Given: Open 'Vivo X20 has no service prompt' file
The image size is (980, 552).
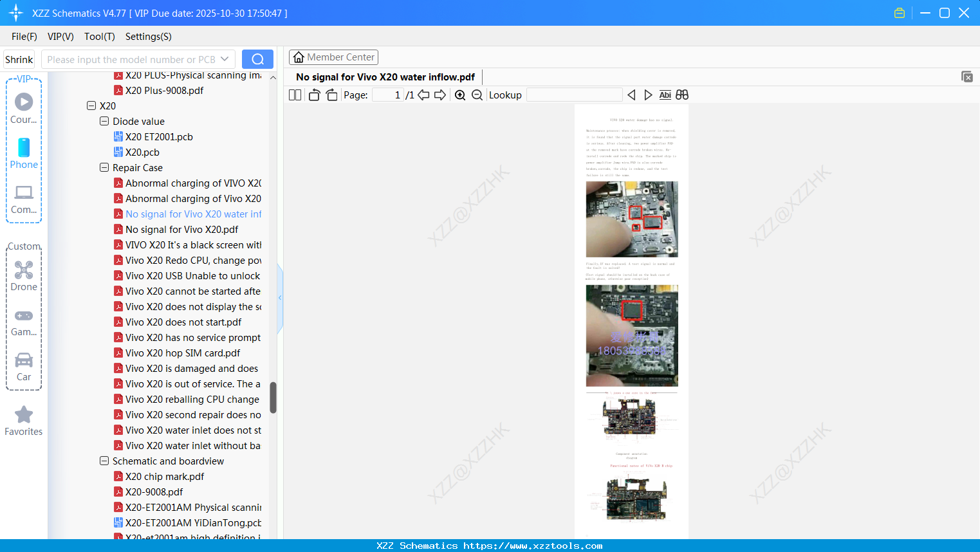Looking at the screenshot, I should (193, 337).
